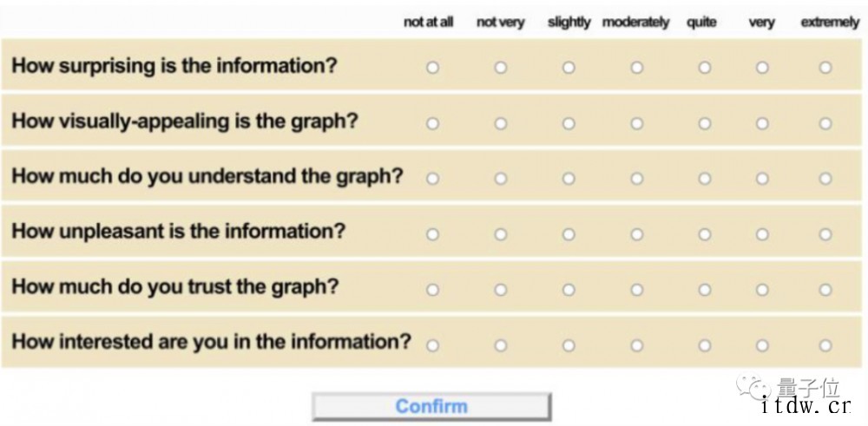Choose 'very' for interest in information
Viewport: 868px width, 426px height.
762,346
